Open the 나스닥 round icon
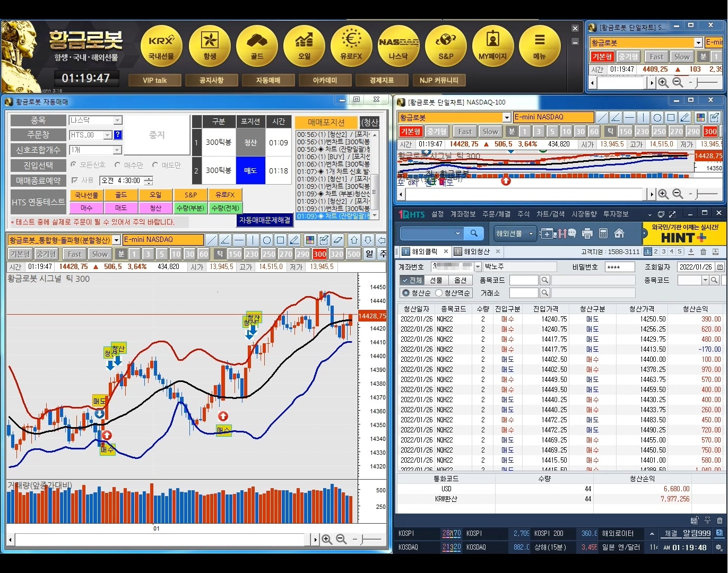Screen dimensions: 728x573 398,46
